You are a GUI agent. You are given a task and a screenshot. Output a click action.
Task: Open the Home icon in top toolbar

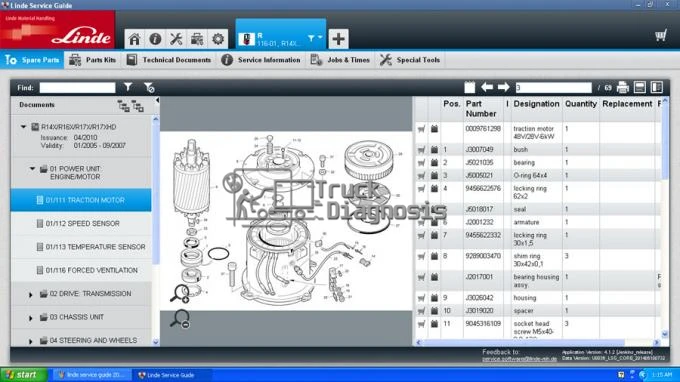tap(134, 39)
